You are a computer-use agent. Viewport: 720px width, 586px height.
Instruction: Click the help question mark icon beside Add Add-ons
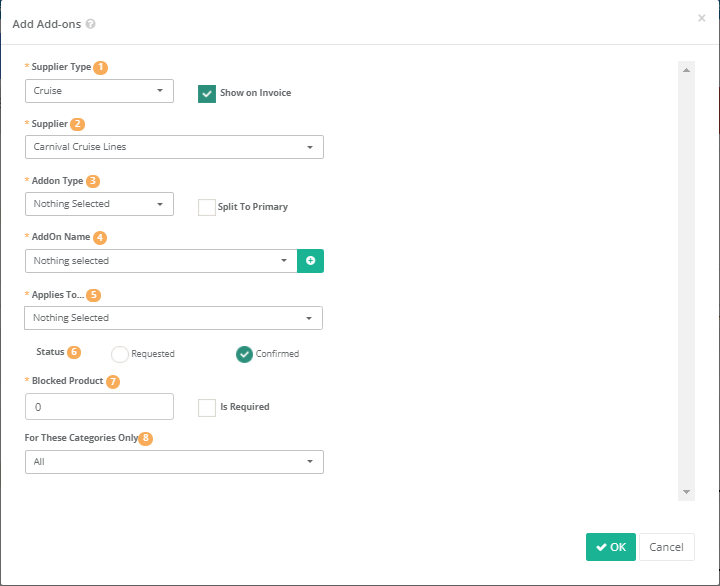90,24
